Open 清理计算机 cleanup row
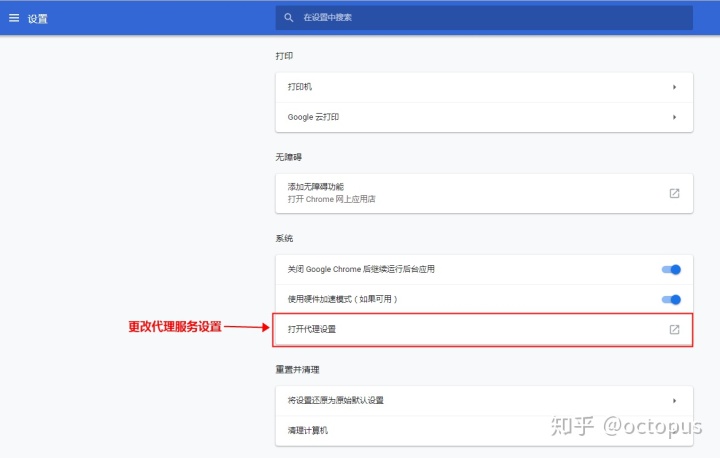Image resolution: width=720 pixels, height=458 pixels. click(x=484, y=430)
